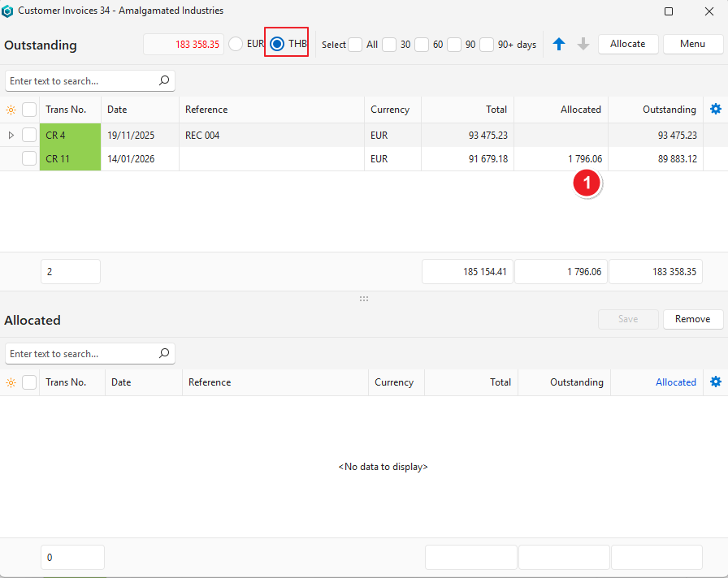The image size is (728, 578).
Task: Click search magnifier in Allocated search box
Action: click(x=163, y=354)
